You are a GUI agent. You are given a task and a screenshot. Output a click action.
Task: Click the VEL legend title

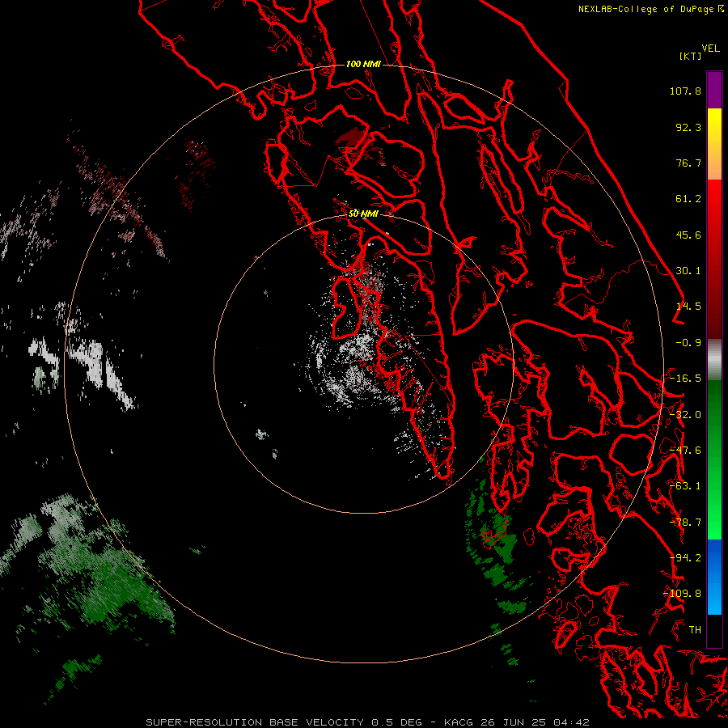[710, 49]
